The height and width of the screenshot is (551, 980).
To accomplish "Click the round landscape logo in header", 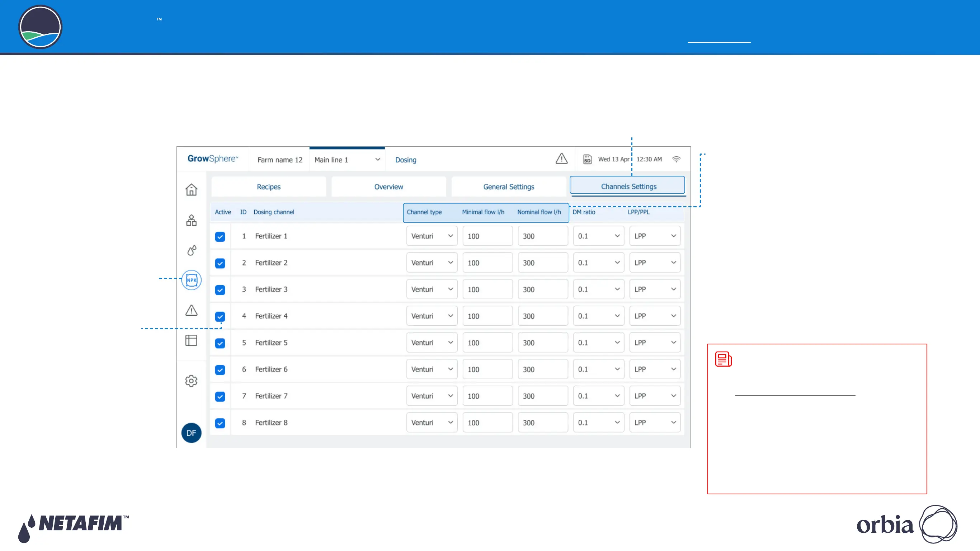I will [40, 27].
